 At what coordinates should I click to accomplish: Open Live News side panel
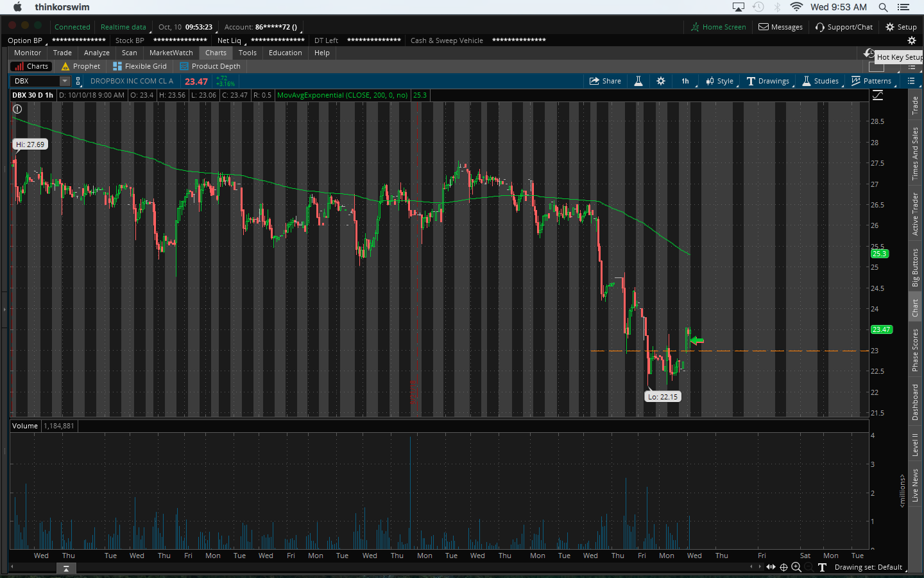[x=916, y=485]
